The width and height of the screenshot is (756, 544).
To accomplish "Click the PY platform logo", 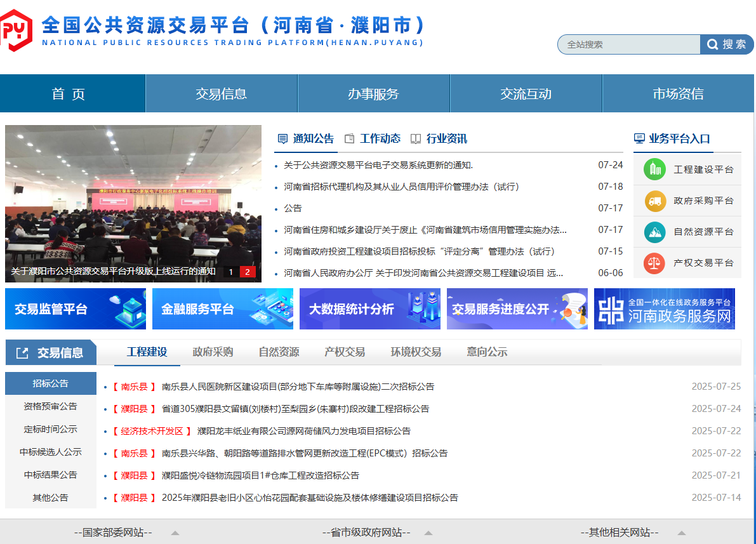I will (17, 30).
